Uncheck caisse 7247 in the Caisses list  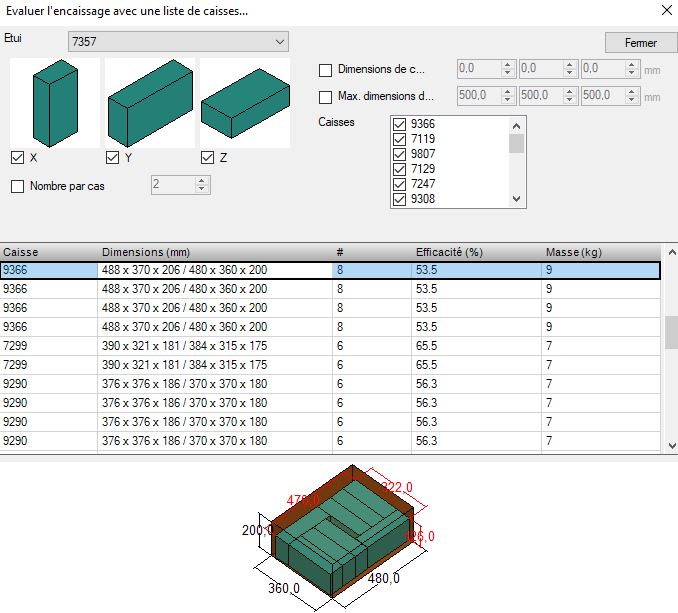click(400, 184)
